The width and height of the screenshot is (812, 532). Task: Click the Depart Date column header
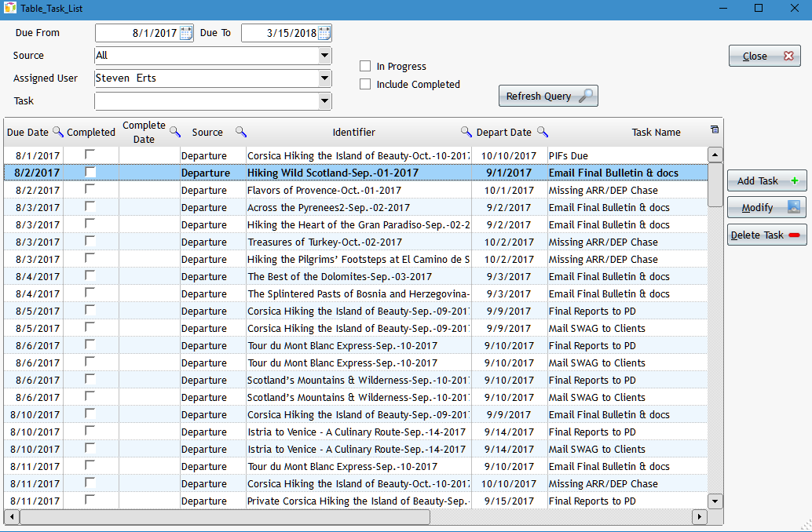[504, 133]
